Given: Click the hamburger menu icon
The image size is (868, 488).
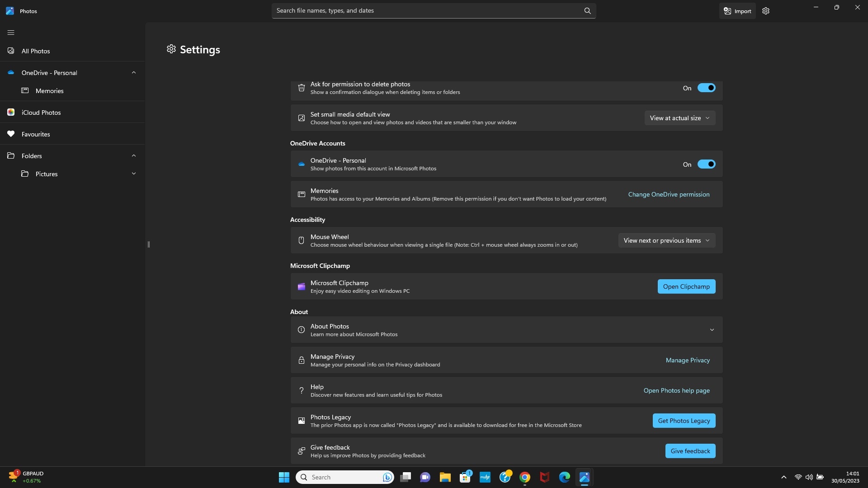Looking at the screenshot, I should coord(11,33).
